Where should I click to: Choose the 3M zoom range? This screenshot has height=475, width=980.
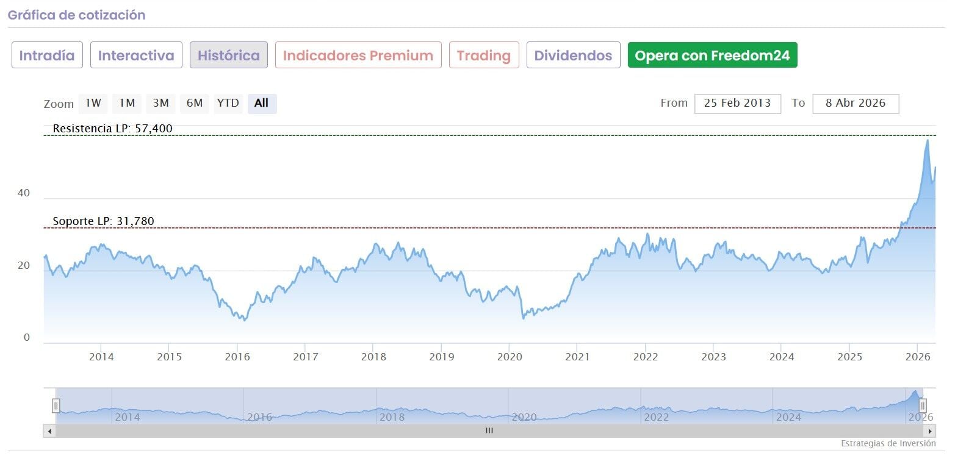(x=161, y=103)
